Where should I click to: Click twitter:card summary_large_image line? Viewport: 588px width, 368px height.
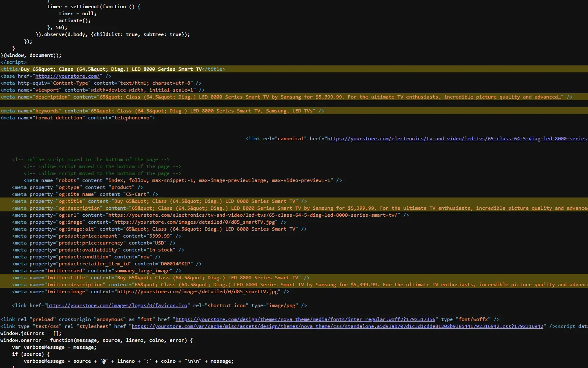pos(97,271)
